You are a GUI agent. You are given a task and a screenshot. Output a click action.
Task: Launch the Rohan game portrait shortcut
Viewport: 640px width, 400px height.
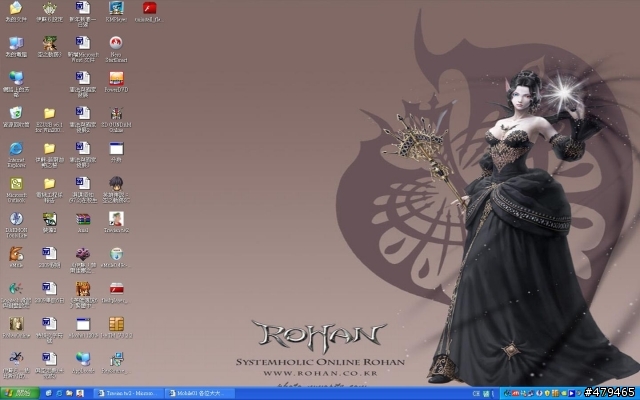click(x=16, y=324)
